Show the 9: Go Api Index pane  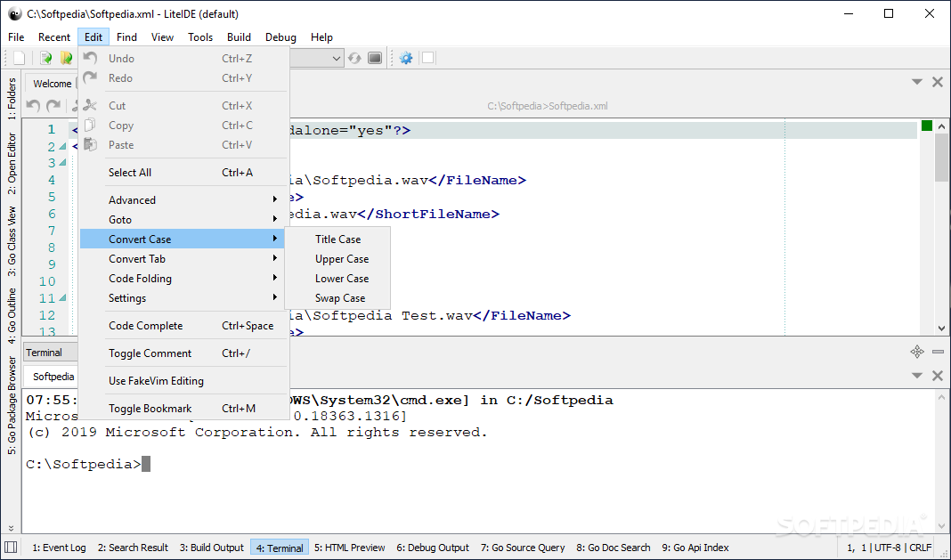click(x=695, y=548)
